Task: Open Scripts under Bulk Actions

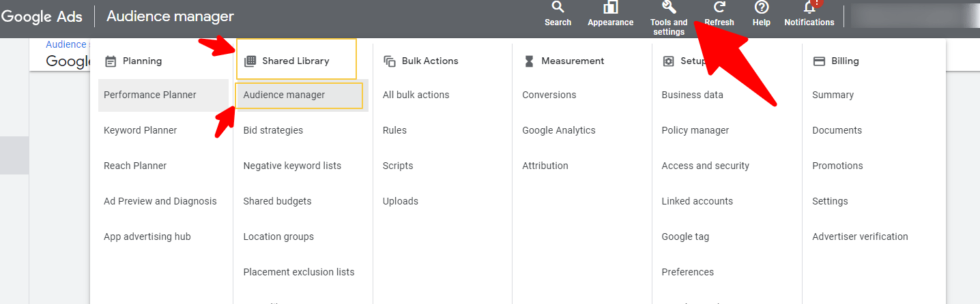Action: pos(398,166)
